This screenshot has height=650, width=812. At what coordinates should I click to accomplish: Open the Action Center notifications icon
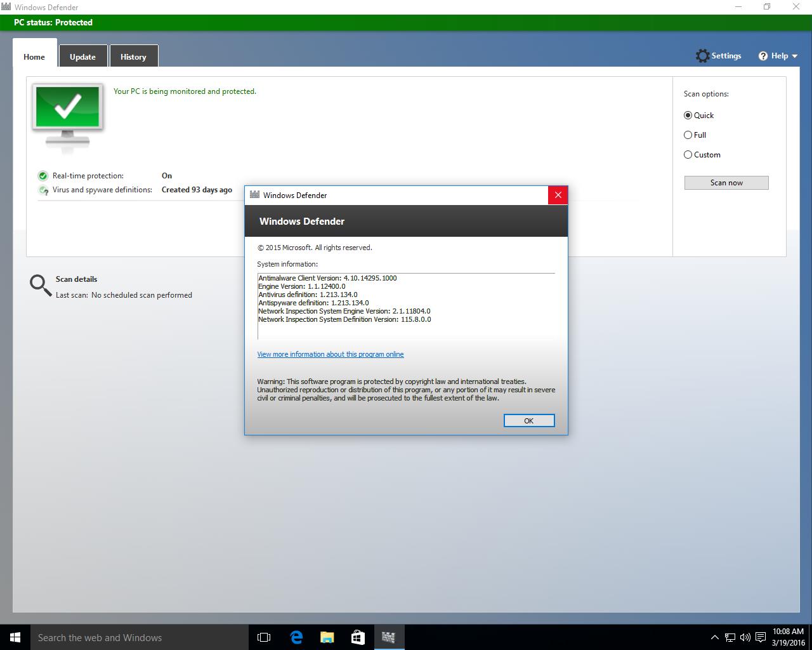[x=760, y=637]
